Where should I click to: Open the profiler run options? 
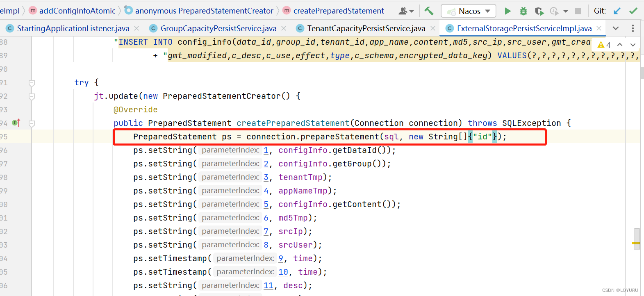[554, 11]
